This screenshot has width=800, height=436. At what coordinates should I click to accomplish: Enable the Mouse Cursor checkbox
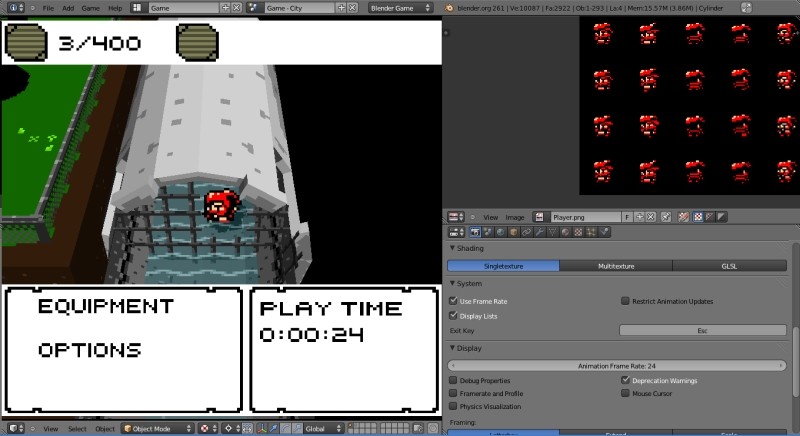pos(625,394)
